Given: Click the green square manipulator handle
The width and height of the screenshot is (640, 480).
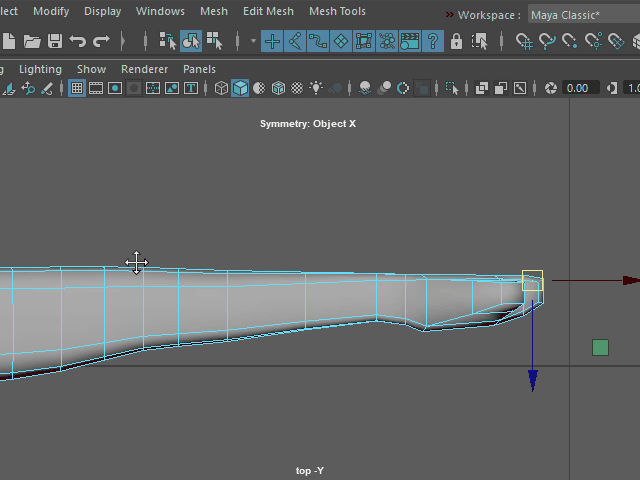Looking at the screenshot, I should coord(600,347).
